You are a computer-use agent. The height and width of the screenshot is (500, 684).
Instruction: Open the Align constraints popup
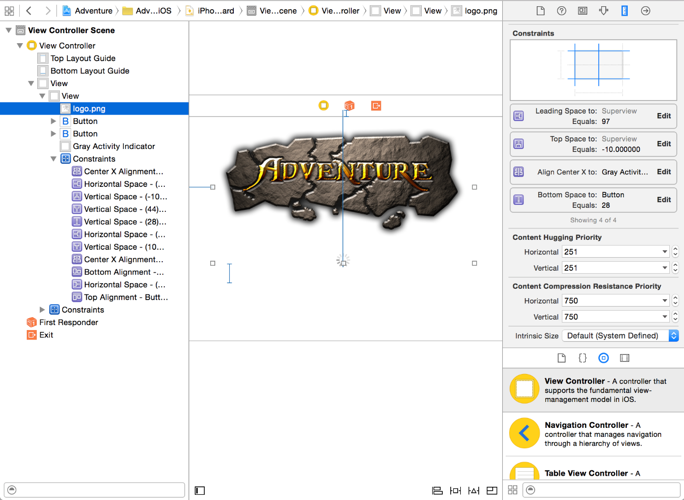coord(437,490)
